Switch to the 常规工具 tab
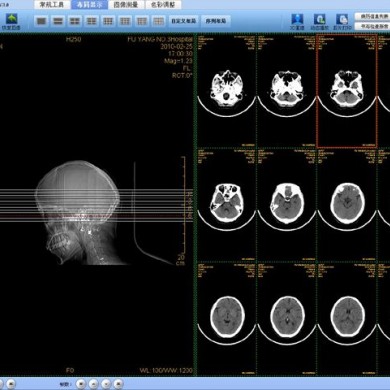 52,5
